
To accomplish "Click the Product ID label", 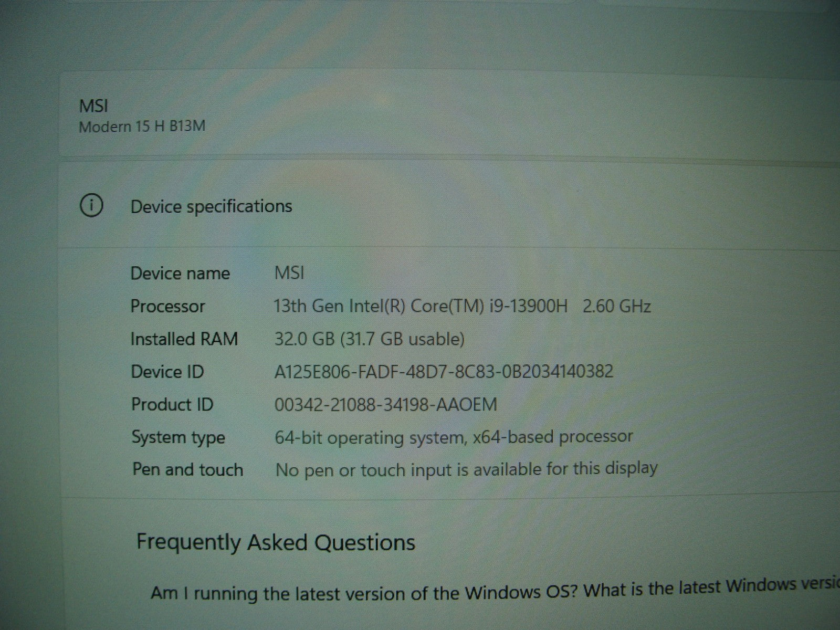I will click(172, 404).
